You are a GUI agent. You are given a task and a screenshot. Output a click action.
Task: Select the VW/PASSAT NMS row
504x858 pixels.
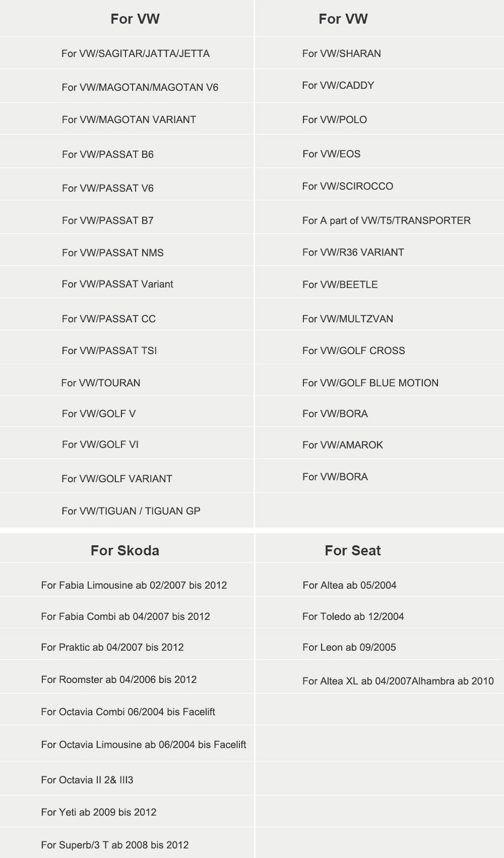point(112,253)
